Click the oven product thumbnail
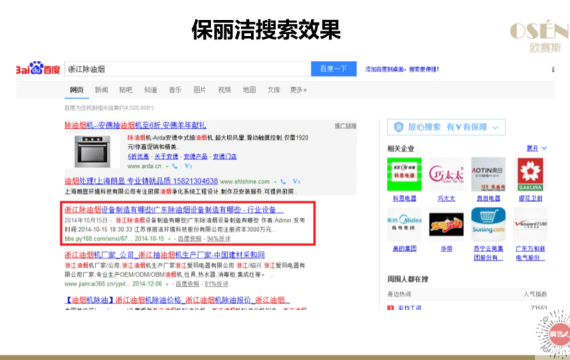 (92, 151)
